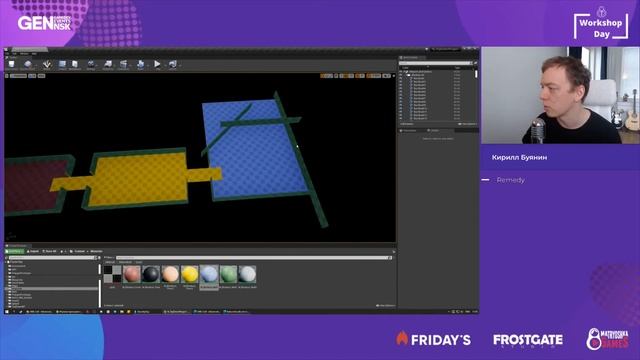
Task: Open the Perspective view dropdown
Action: [x=18, y=76]
